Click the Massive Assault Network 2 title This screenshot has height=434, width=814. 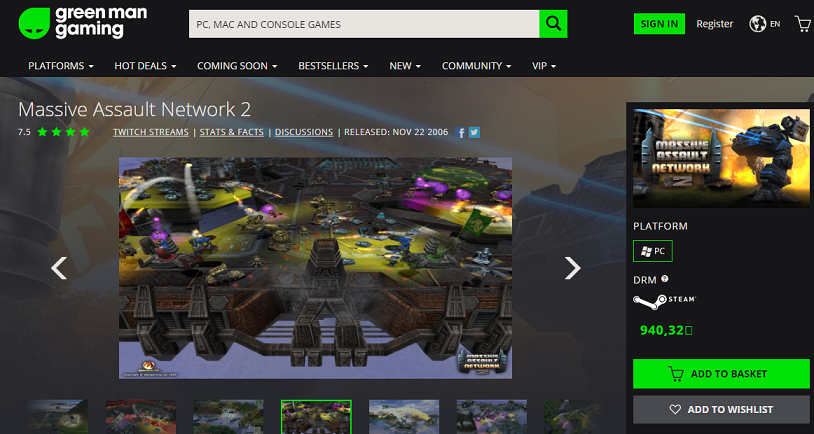134,110
